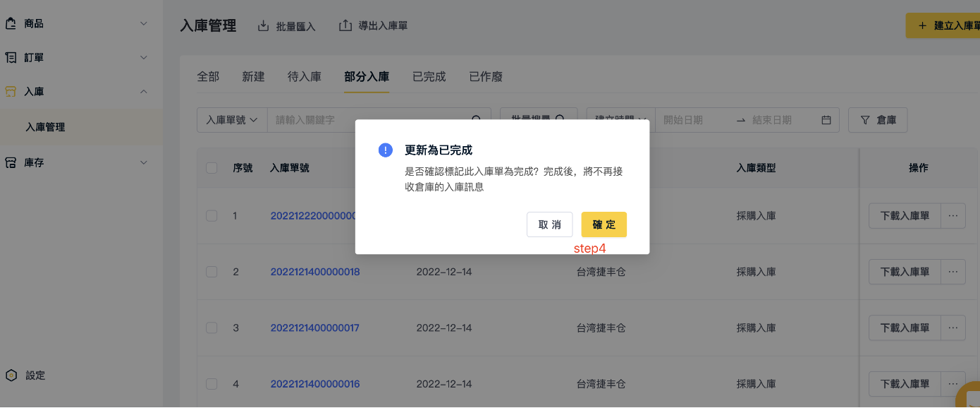980x408 pixels.
Task: Click the filter funnel icon beside 倉庫
Action: click(864, 120)
